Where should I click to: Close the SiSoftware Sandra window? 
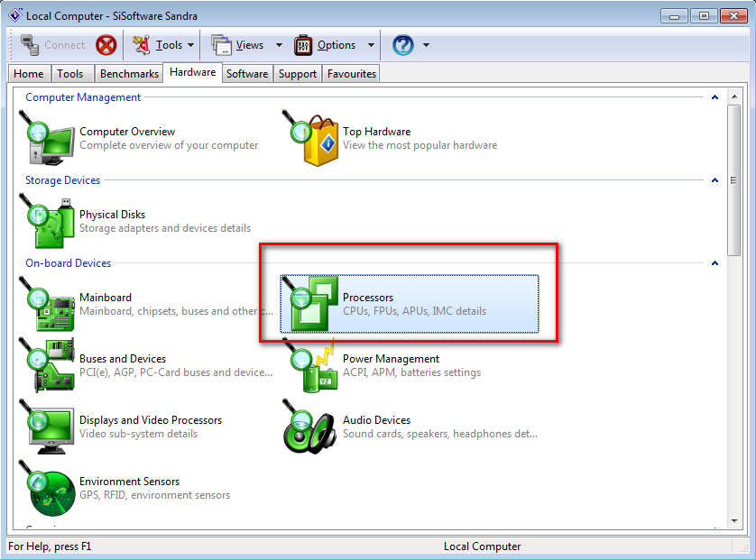[x=733, y=16]
